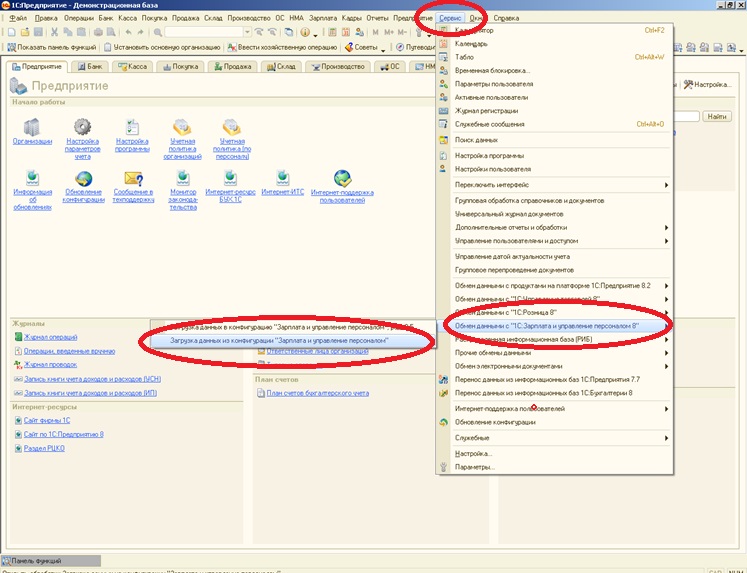Screen dimensions: 747x573
Task: Choose Загрузка данных из конфигурации Зарплата submenu item
Action: (x=293, y=341)
